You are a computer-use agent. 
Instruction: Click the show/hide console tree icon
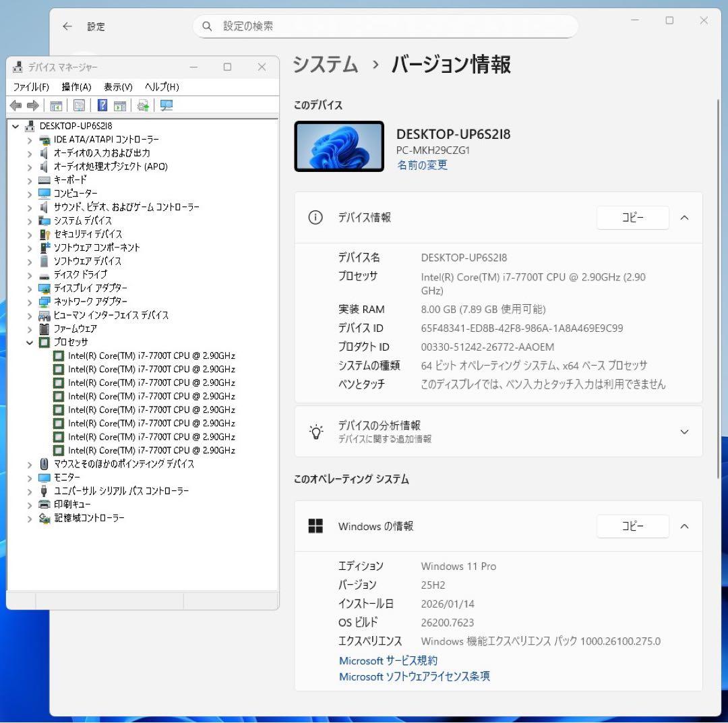pyautogui.click(x=57, y=105)
